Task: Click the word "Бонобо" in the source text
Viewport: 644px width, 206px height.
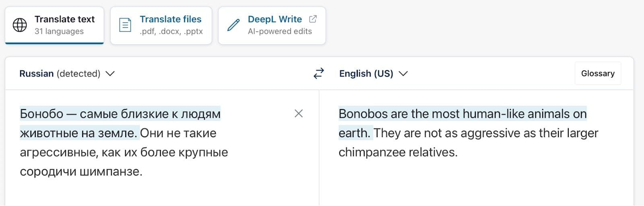Action: point(41,114)
